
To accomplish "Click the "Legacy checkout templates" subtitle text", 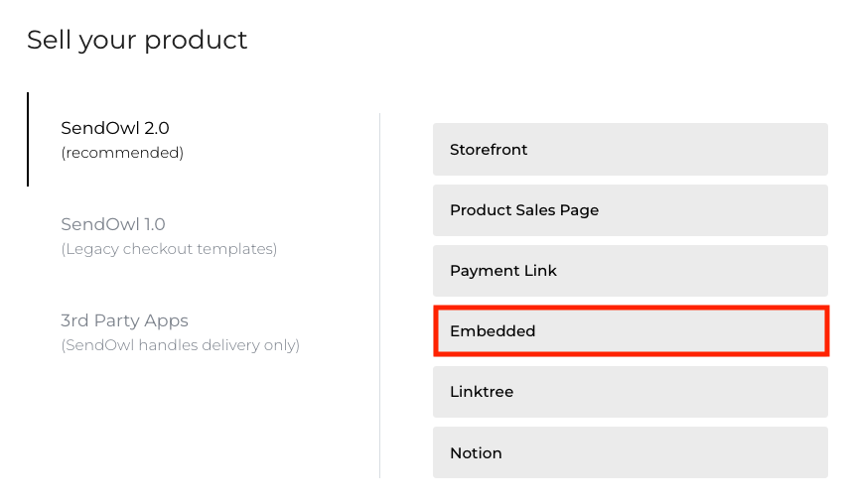I will coord(169,249).
